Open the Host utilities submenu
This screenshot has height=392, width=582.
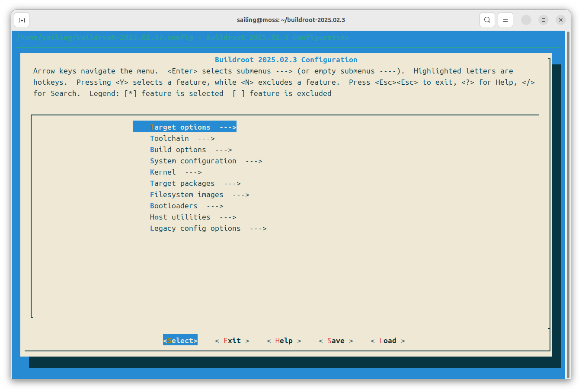(x=193, y=217)
